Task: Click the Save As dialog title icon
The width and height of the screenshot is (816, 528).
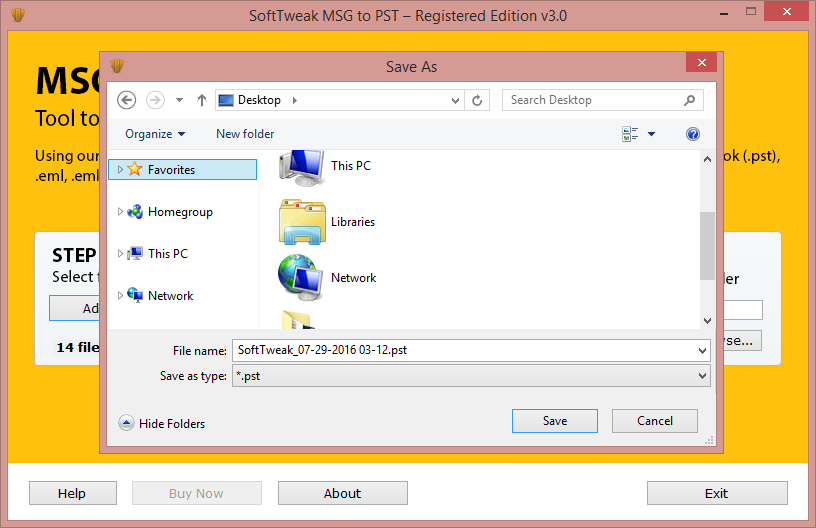Action: click(117, 66)
